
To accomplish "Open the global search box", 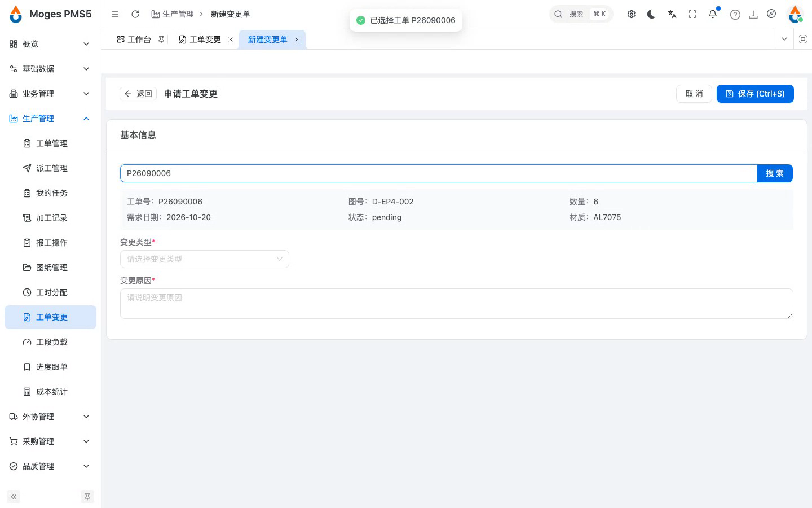I will (581, 14).
